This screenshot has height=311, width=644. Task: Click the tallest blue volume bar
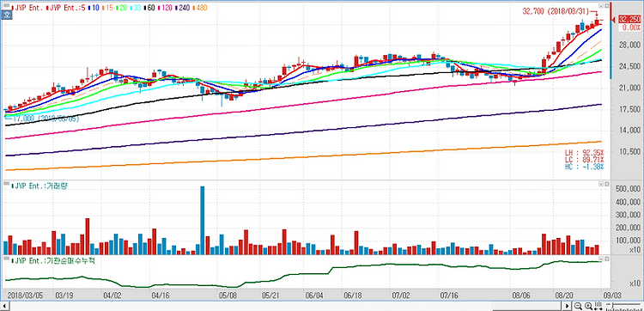click(202, 221)
